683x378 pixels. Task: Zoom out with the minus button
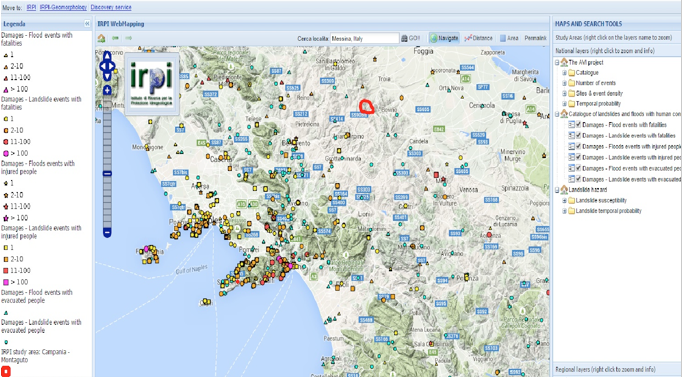tap(107, 232)
